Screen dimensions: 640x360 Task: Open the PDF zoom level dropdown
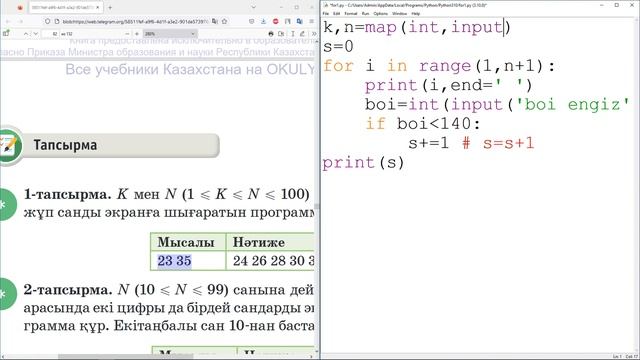[169, 34]
